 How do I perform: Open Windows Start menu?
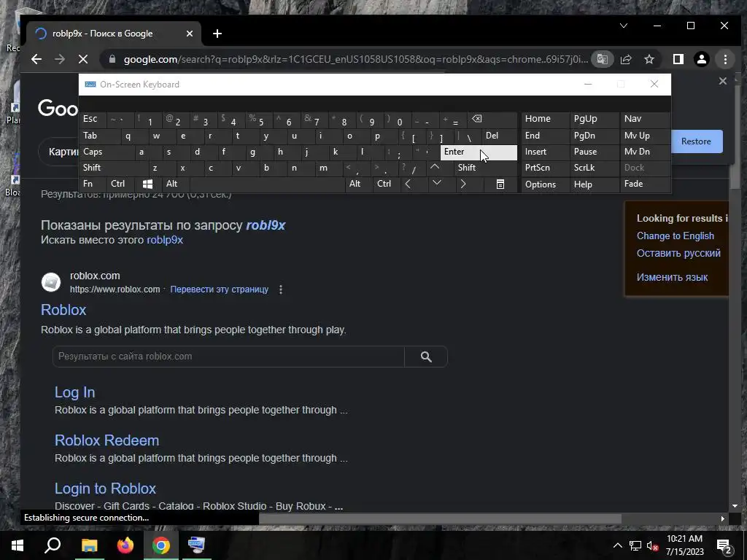pos(18,545)
